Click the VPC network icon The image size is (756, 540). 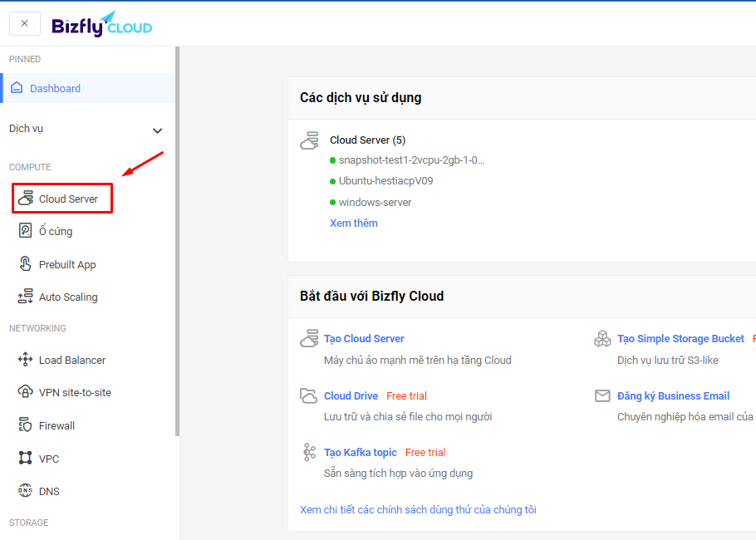tap(25, 458)
